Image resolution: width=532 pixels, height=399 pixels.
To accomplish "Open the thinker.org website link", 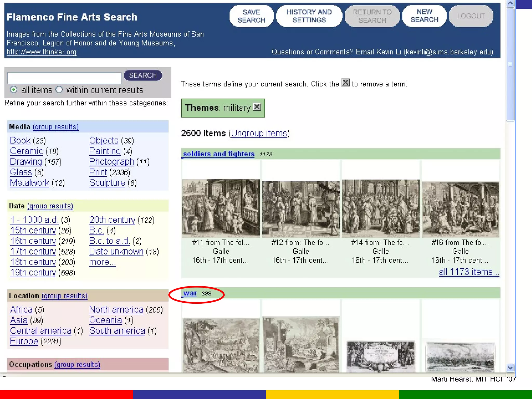I will click(42, 52).
